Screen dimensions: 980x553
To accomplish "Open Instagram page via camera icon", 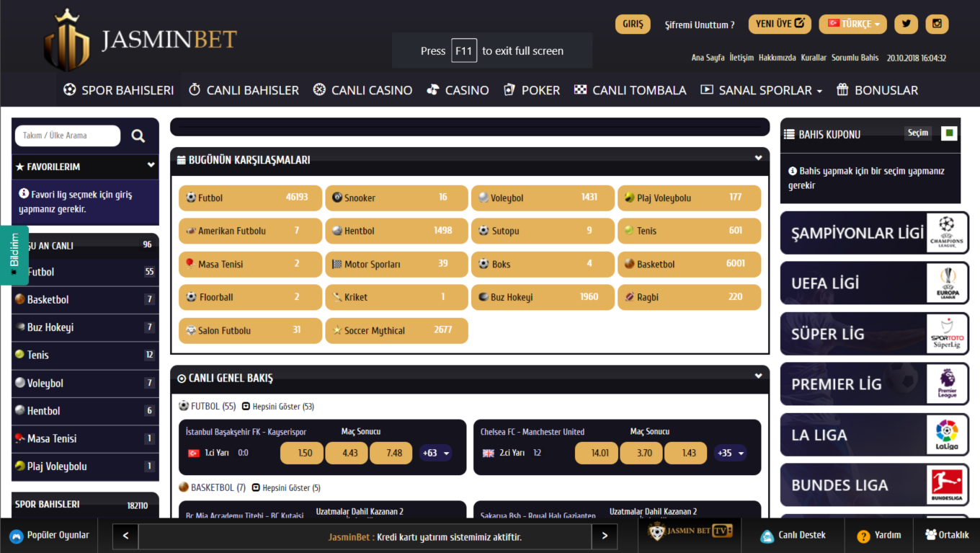I will [x=937, y=24].
